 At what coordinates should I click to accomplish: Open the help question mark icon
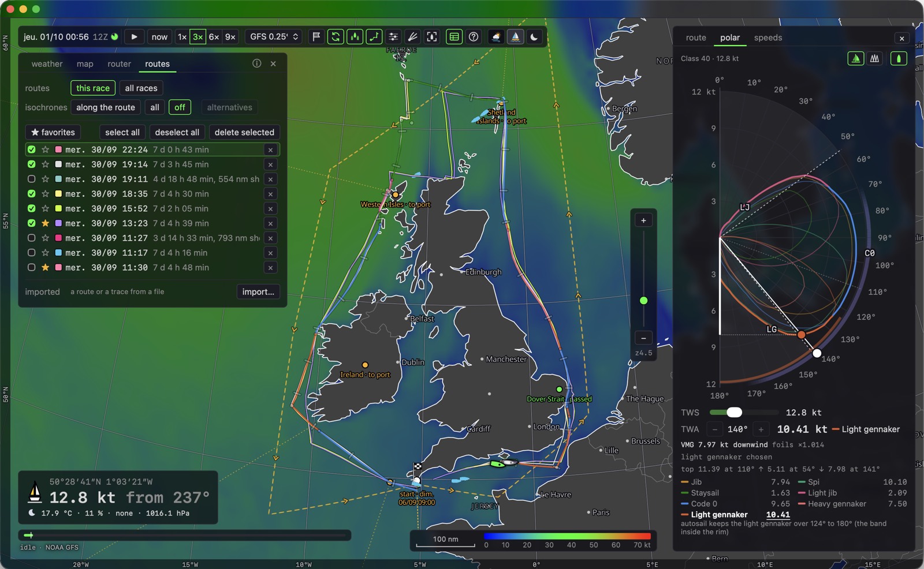coord(474,37)
